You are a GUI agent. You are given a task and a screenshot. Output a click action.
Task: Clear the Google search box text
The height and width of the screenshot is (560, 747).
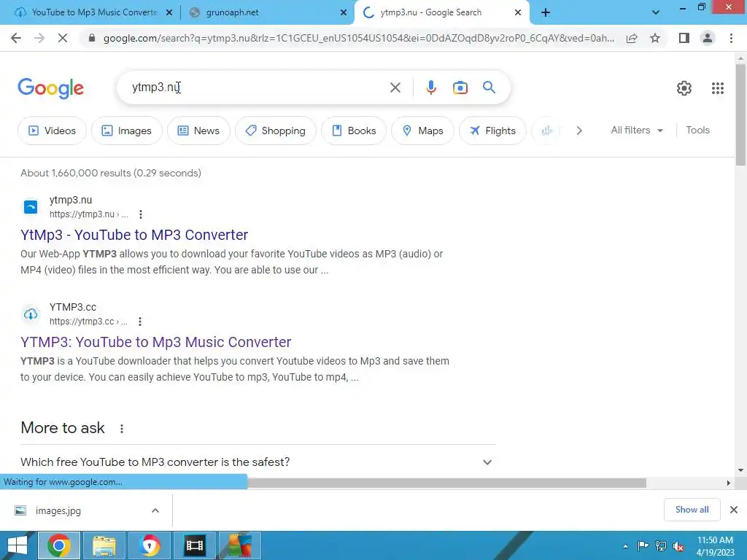pyautogui.click(x=395, y=87)
